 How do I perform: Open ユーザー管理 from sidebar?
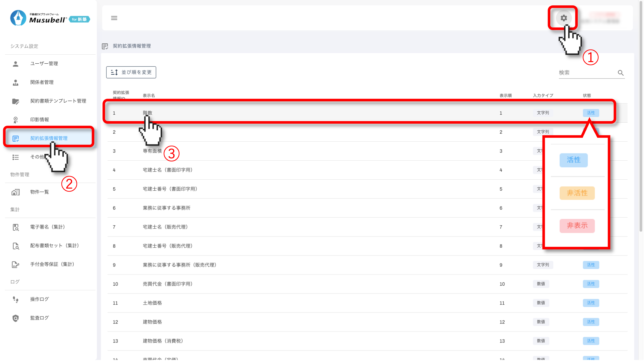44,64
